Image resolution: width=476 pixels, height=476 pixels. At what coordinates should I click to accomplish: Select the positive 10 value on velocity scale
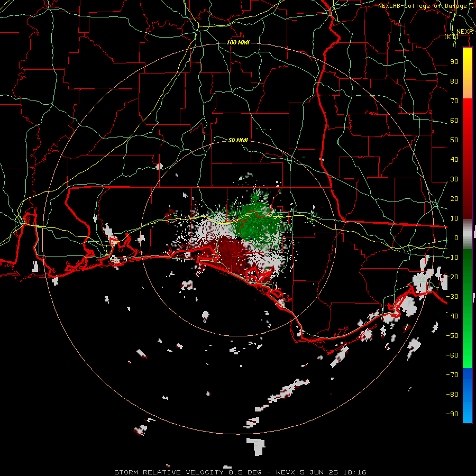(x=454, y=218)
